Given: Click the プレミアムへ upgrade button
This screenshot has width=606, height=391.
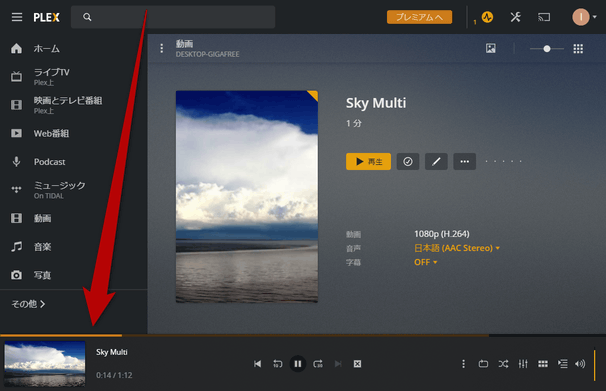Looking at the screenshot, I should point(419,17).
